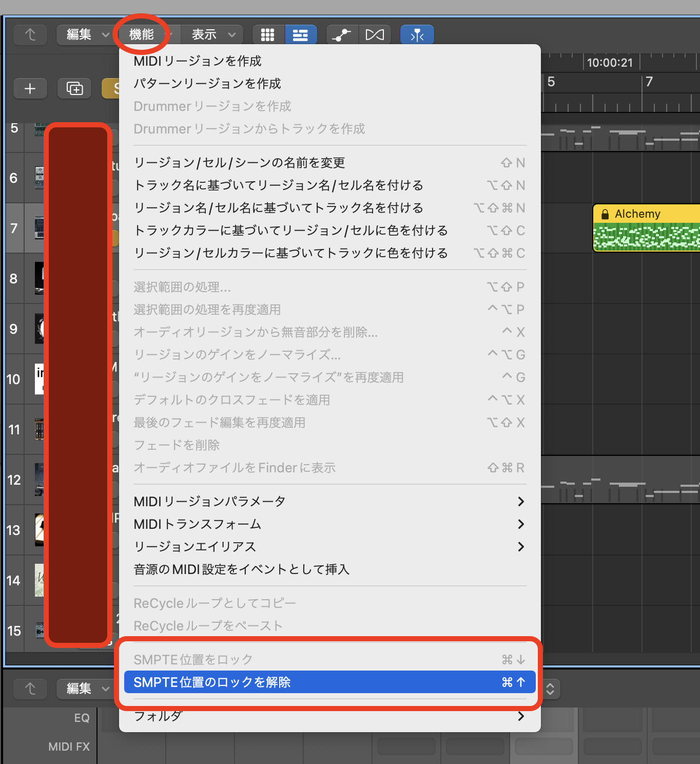Expand the MIDIリージョンパラメータ submenu
The height and width of the screenshot is (764, 700).
(329, 502)
